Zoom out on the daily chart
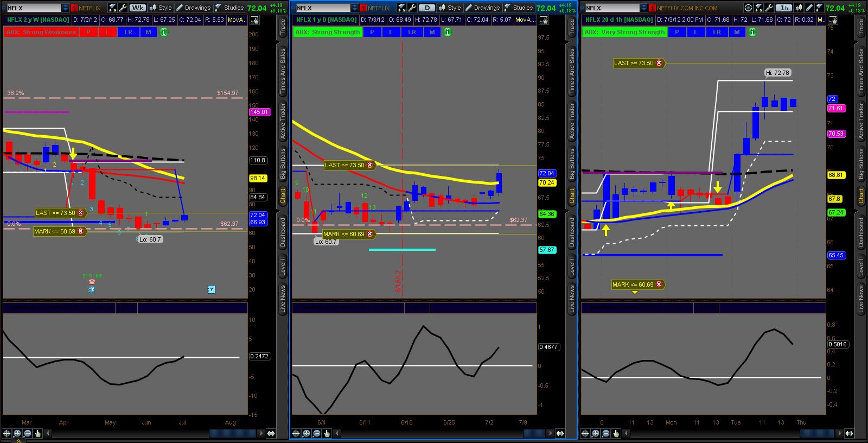The image size is (868, 443). click(x=316, y=433)
